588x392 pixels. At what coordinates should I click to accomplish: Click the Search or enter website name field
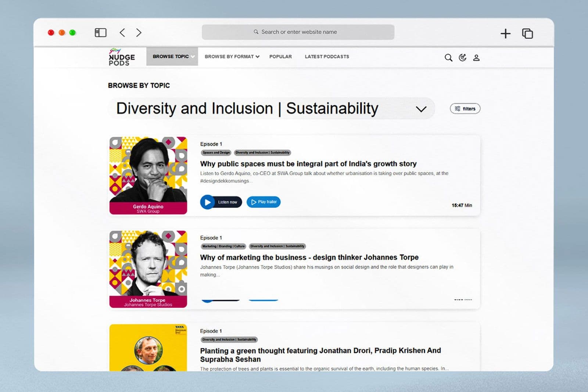tap(298, 32)
